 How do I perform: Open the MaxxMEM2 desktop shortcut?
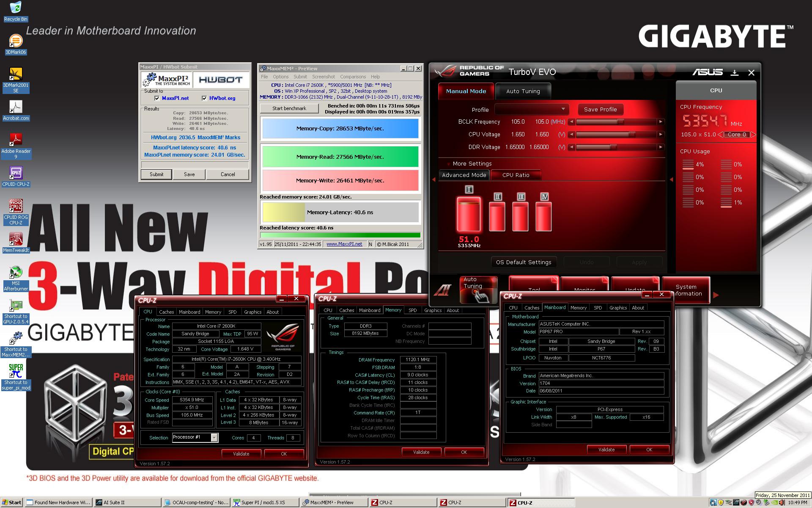point(16,344)
